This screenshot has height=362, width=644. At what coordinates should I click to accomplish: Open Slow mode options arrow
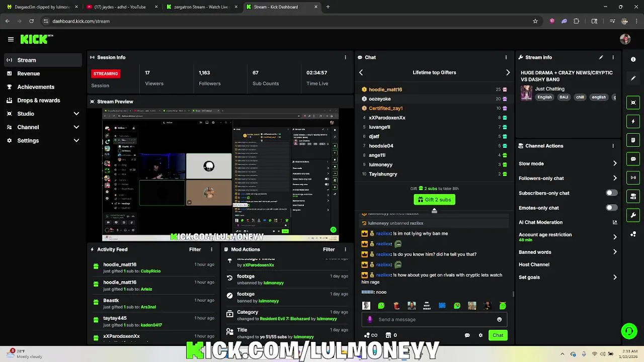click(615, 163)
